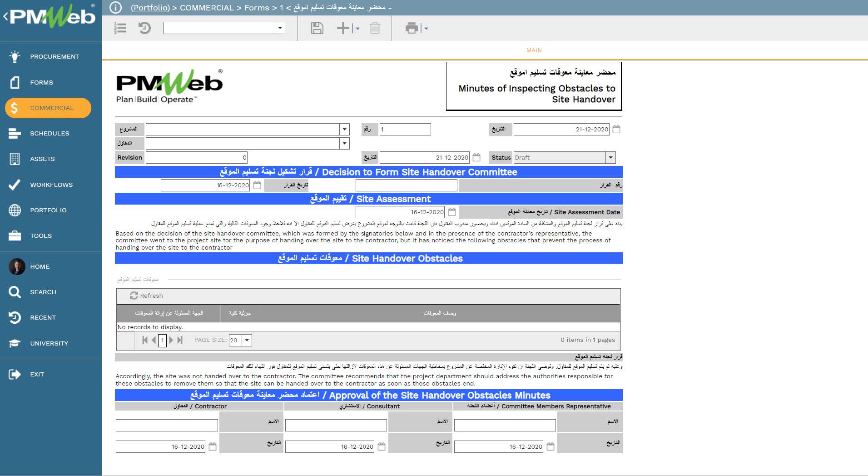This screenshot has width=868, height=476.
Task: Click the (Portfolio) breadcrumb link
Action: [x=150, y=7]
